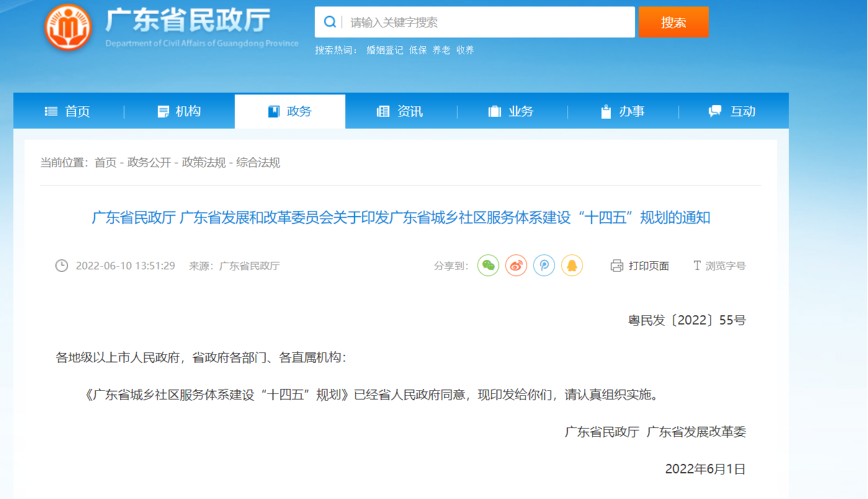Focus the keyword search input field
The width and height of the screenshot is (868, 499).
475,22
